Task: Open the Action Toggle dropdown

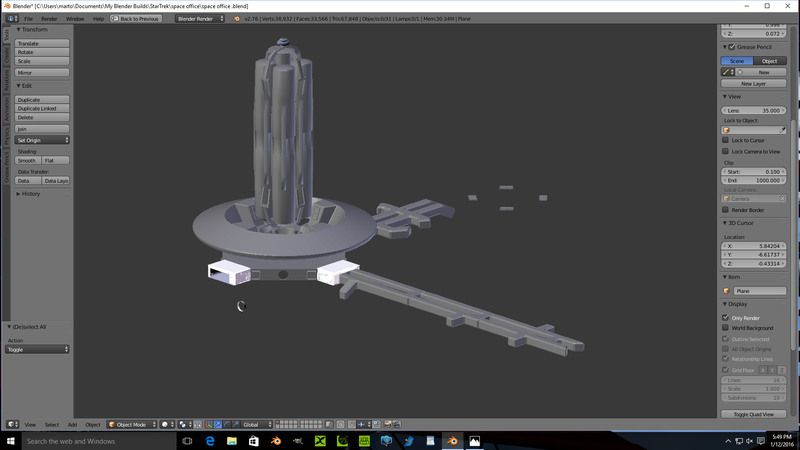Action: click(x=37, y=349)
